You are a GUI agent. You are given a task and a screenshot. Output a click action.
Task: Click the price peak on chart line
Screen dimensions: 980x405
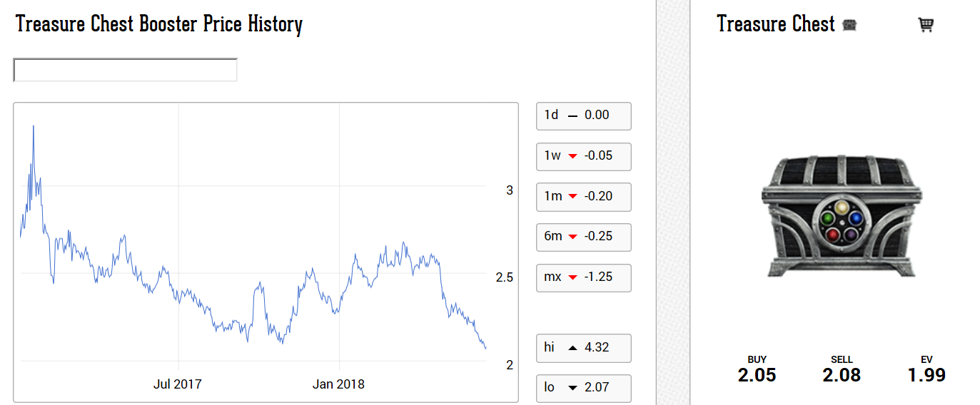[34, 127]
